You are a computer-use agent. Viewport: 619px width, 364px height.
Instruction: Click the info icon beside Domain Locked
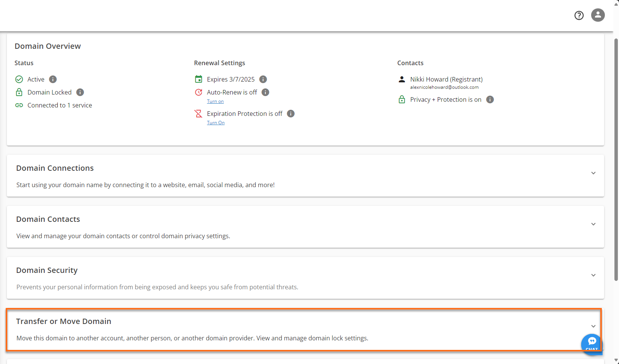(80, 92)
